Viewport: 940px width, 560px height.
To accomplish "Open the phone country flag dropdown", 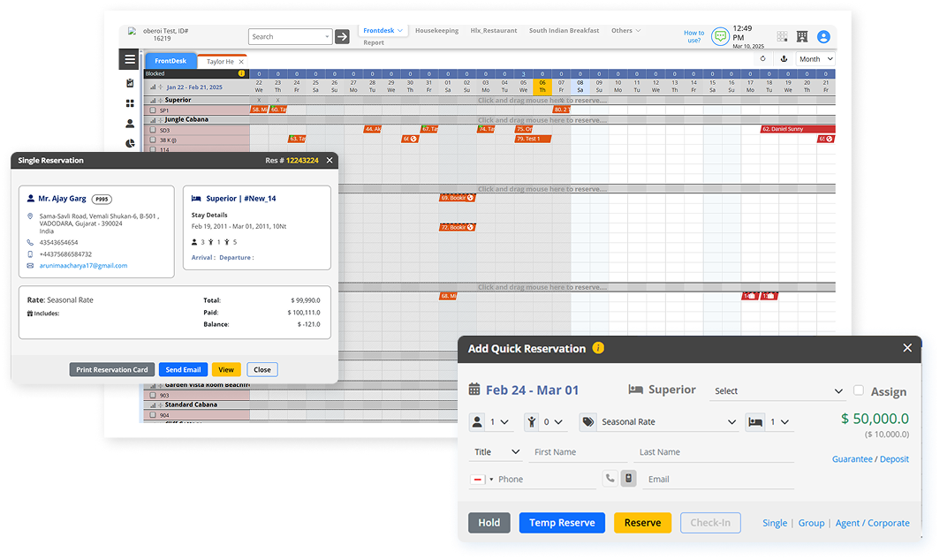I will (482, 480).
